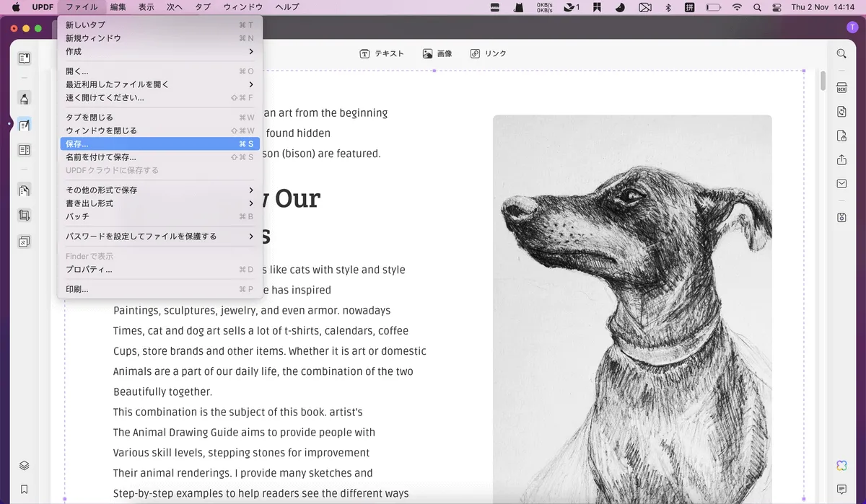Open Control Center in the menu bar
866x504 pixels.
[777, 7]
